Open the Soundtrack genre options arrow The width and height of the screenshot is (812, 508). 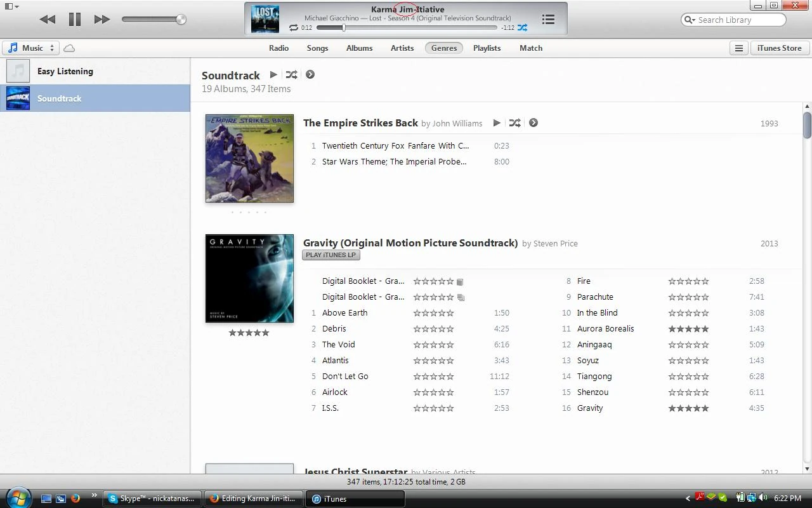pos(310,74)
